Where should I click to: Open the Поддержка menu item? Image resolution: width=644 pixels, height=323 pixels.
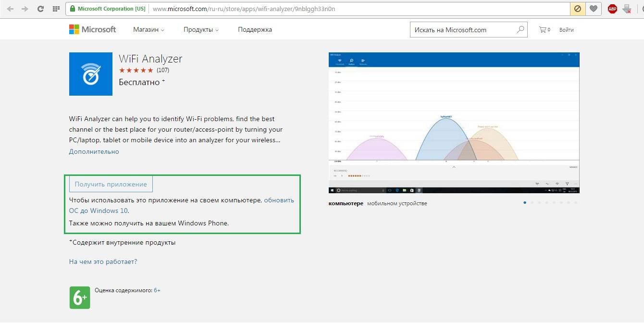(255, 29)
